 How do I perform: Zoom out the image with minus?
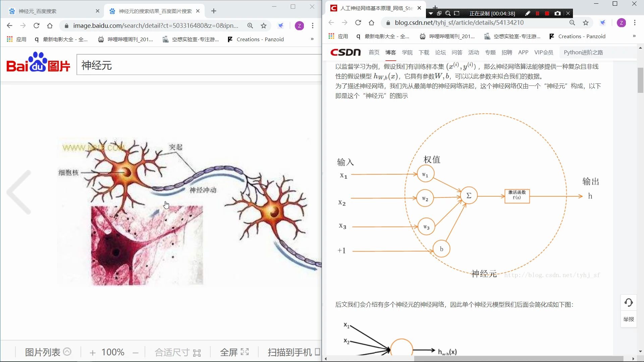136,353
